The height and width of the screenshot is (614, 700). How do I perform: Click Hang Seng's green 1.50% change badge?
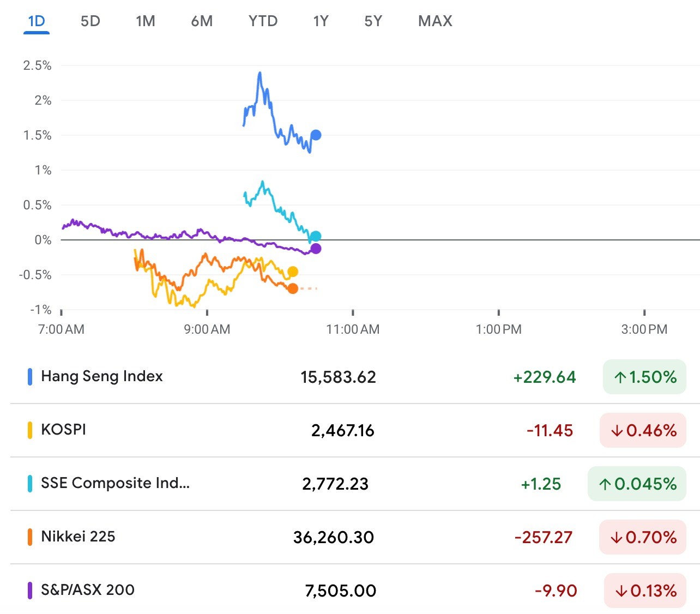pos(644,377)
